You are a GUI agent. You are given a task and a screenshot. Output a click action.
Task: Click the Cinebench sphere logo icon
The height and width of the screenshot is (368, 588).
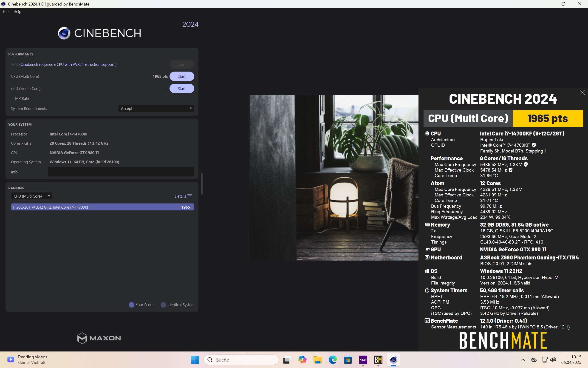click(x=64, y=33)
